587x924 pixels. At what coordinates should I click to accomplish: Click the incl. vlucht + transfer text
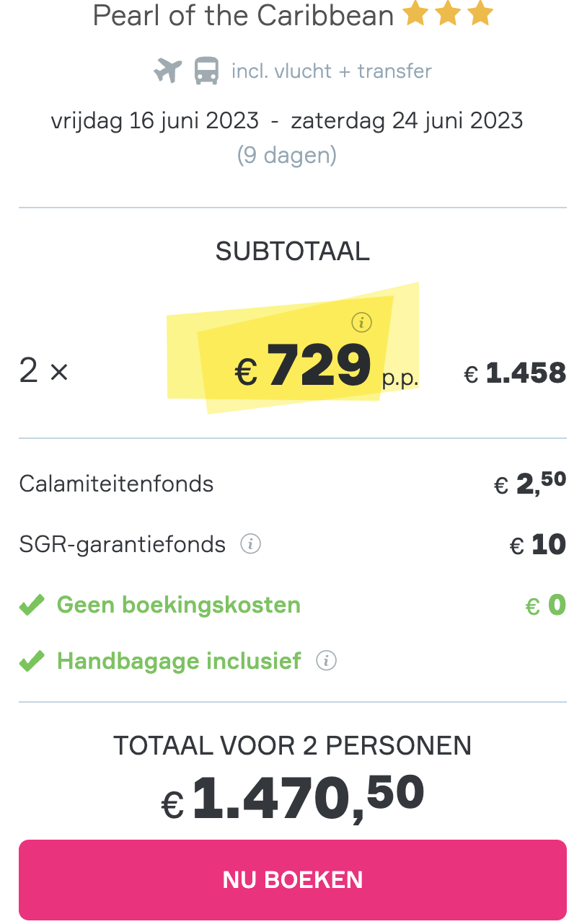(332, 71)
